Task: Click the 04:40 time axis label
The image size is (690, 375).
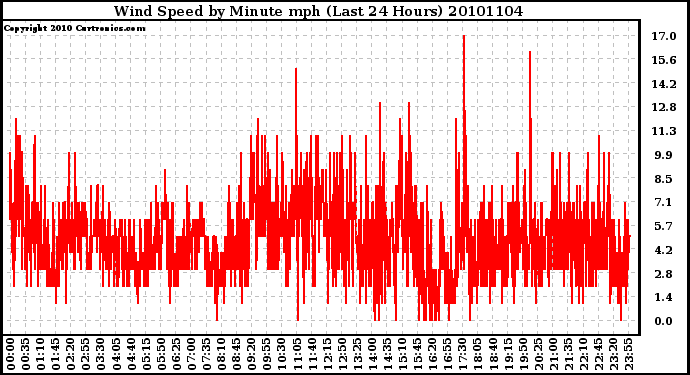Action: pyautogui.click(x=131, y=355)
